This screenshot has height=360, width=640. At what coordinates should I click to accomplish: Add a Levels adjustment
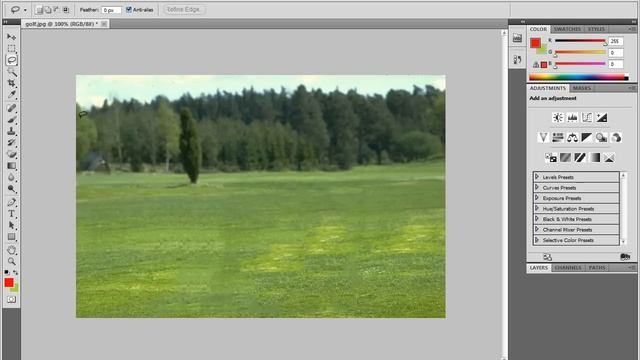pos(572,118)
